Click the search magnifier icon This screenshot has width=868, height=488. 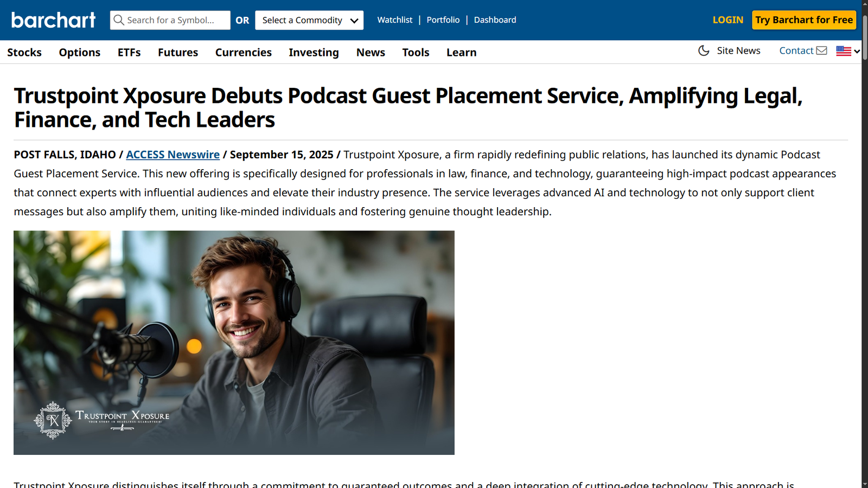pos(119,20)
